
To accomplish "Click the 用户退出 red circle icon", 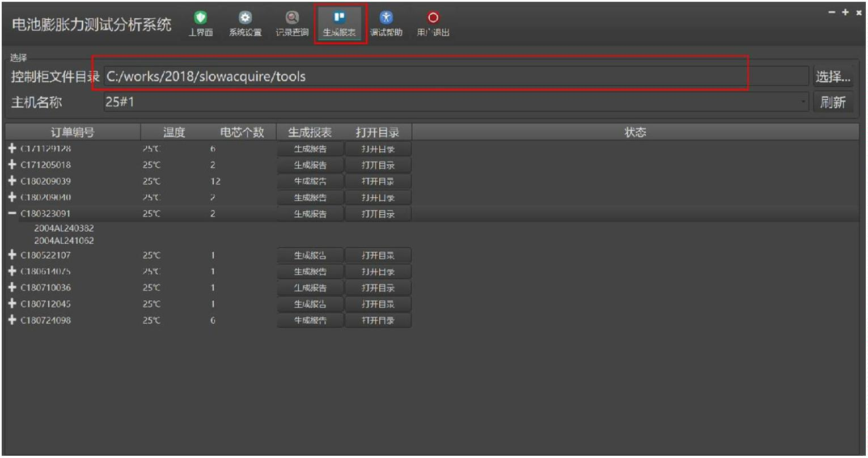I will 433,19.
